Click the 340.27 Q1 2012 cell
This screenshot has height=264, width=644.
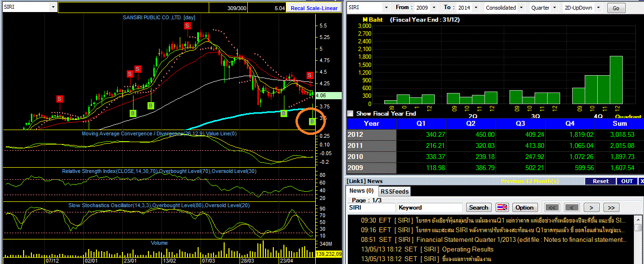pyautogui.click(x=421, y=135)
